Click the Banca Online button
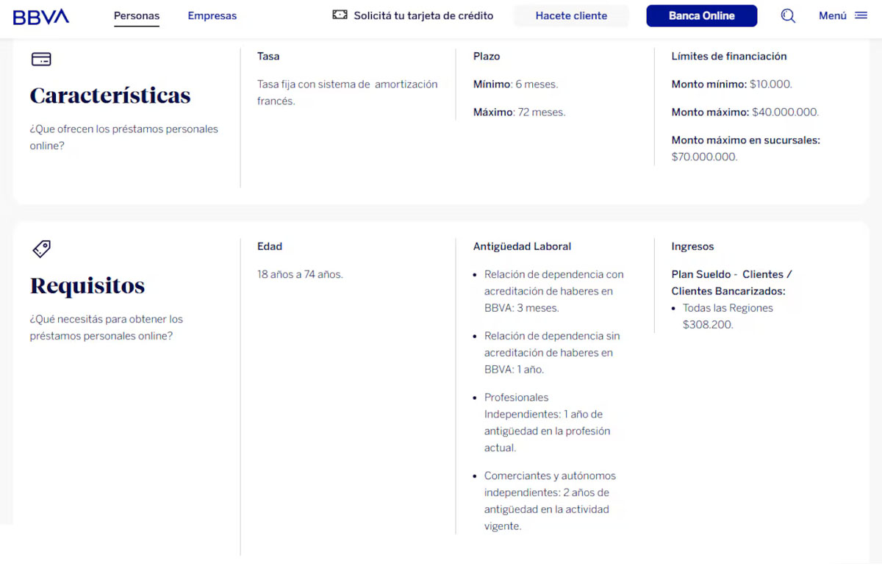The image size is (882, 588). click(701, 15)
